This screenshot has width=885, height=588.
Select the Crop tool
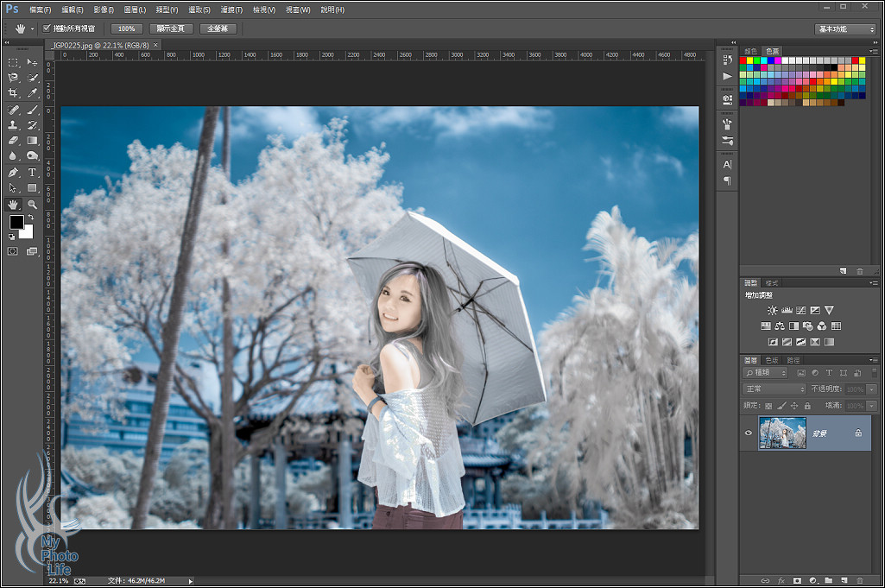13,93
